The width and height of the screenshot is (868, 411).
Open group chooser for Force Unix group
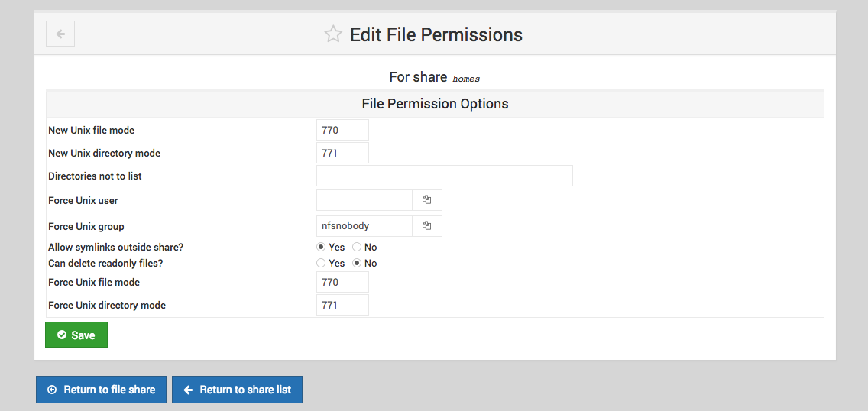click(427, 225)
